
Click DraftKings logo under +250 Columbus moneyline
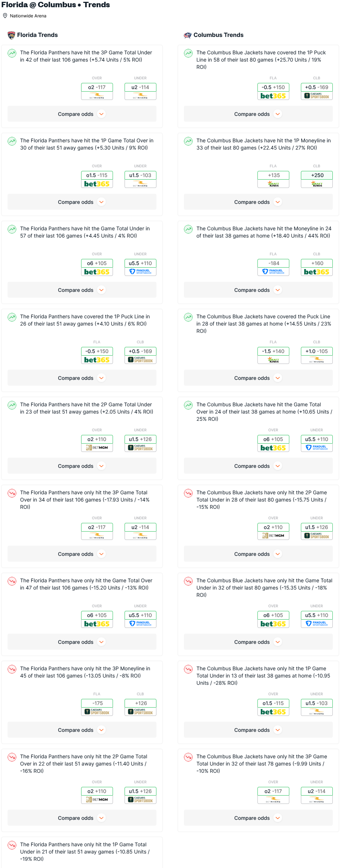pos(317,184)
